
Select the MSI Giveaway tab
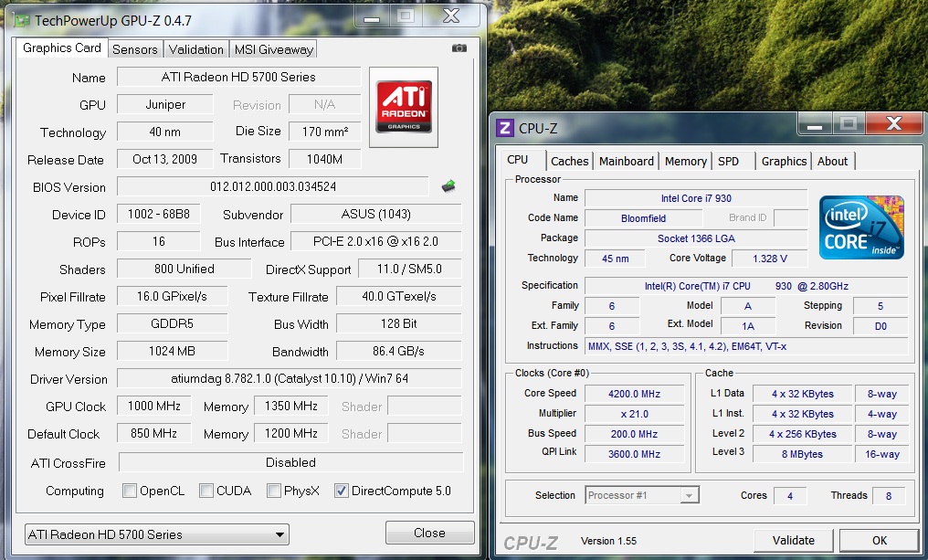click(x=273, y=49)
